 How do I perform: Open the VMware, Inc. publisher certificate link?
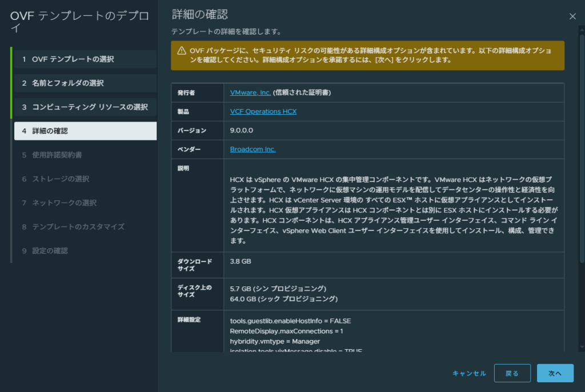(x=250, y=92)
